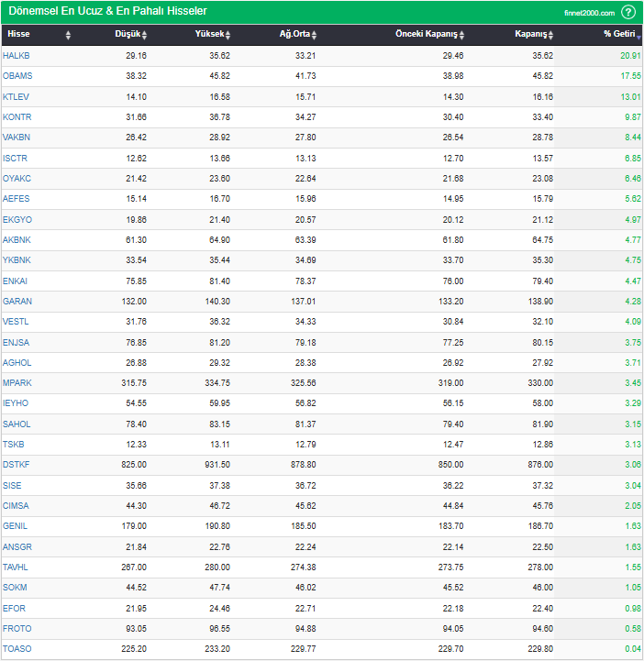Sort by Hisse column arrows
Screen dimensions: 644x661
tap(68, 35)
